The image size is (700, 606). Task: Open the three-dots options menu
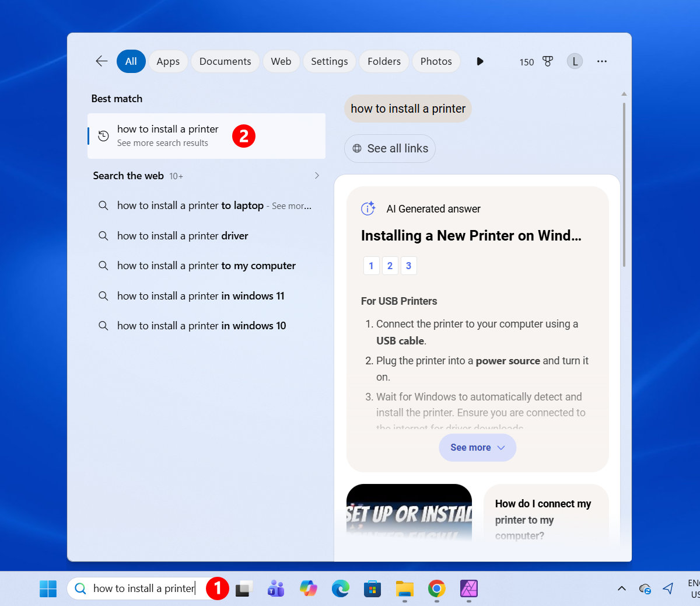[x=602, y=61]
